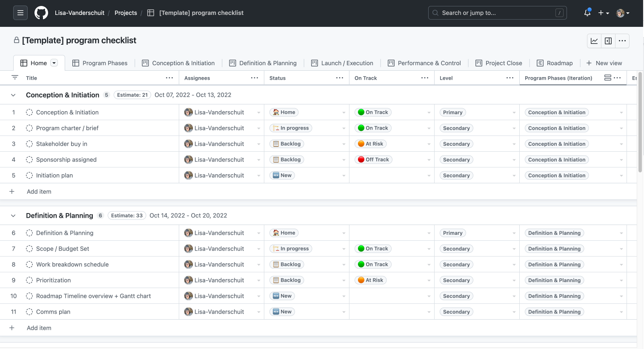Image resolution: width=644 pixels, height=349 pixels.
Task: Switch to the Program Phases tab
Action: click(100, 63)
